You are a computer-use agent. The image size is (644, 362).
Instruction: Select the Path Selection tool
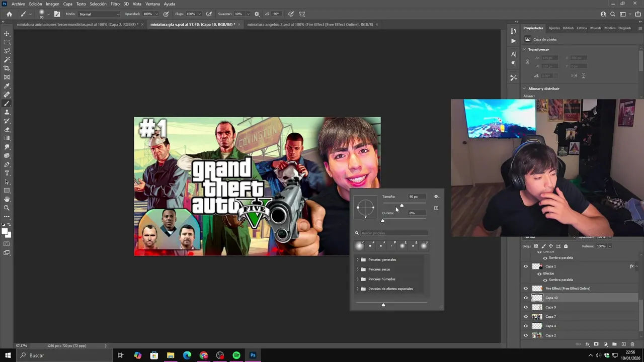[x=7, y=182]
